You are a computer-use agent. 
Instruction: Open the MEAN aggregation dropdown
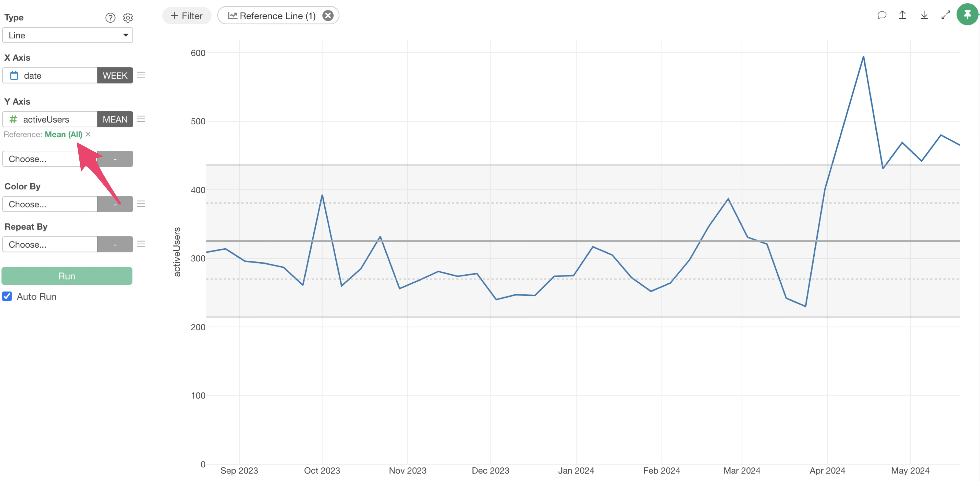click(x=115, y=119)
